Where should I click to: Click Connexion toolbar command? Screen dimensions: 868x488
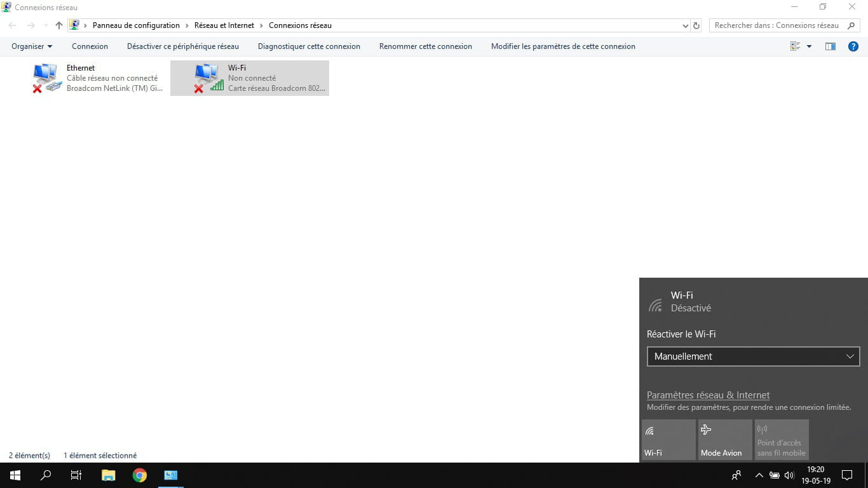(90, 46)
